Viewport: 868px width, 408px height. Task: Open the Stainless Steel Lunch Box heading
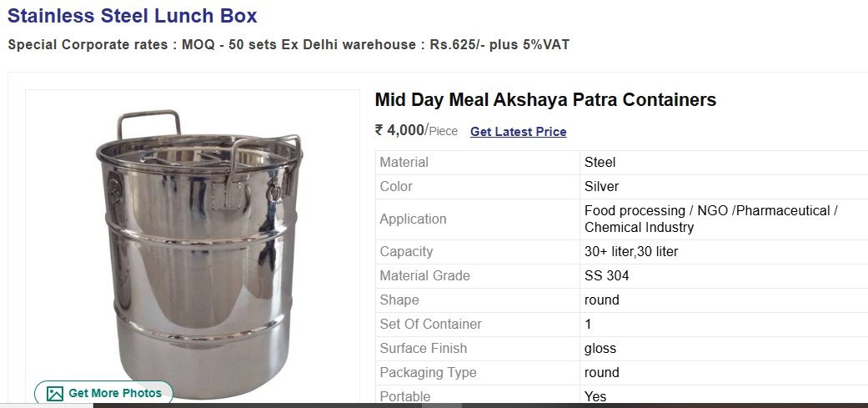coord(133,16)
